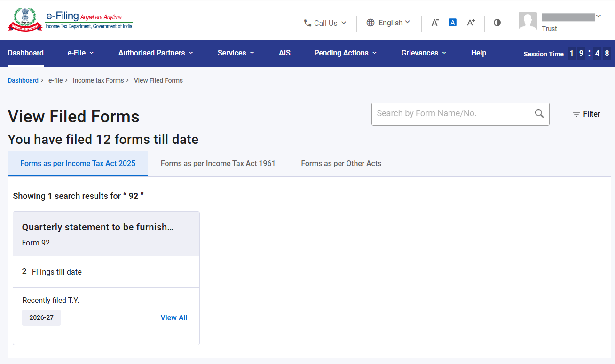Click View All on Form 92 card

click(x=174, y=317)
